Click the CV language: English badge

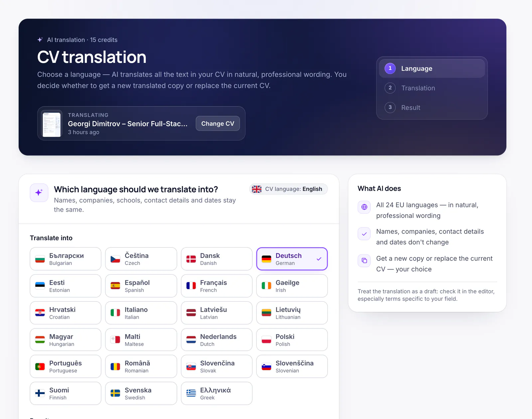[289, 189]
